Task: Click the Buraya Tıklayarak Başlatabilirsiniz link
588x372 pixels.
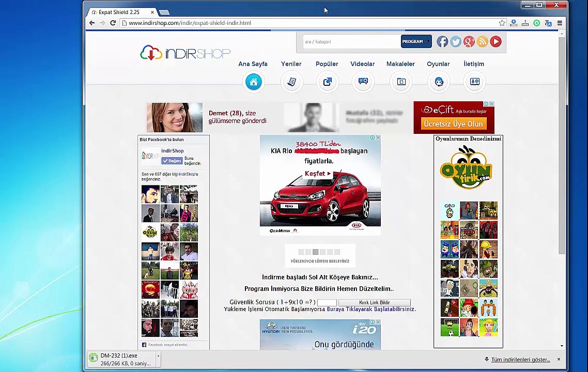Action: click(371, 309)
